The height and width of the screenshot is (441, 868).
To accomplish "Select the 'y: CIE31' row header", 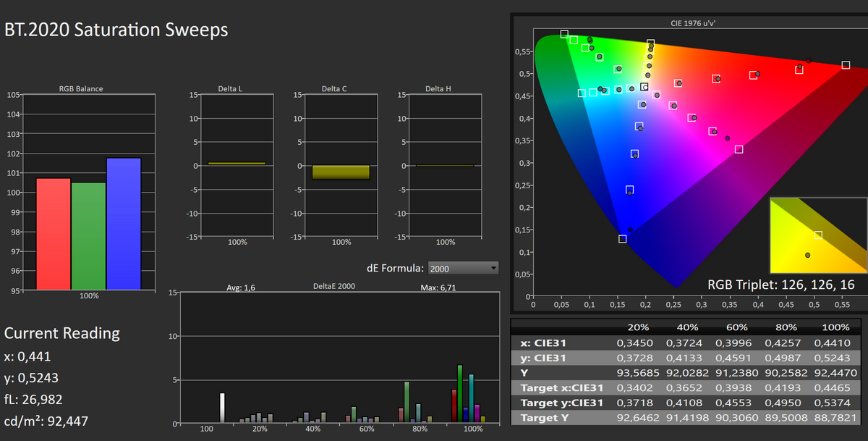I will coord(544,358).
